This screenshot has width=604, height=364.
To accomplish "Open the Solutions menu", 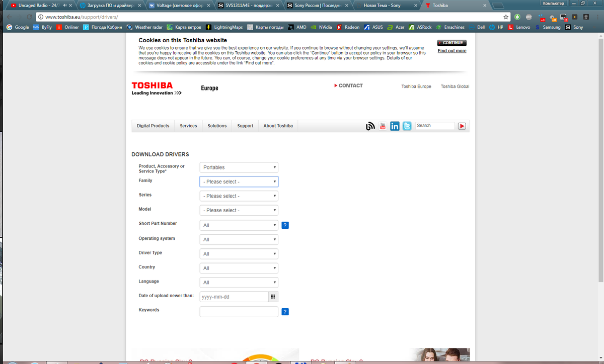I will (x=217, y=126).
